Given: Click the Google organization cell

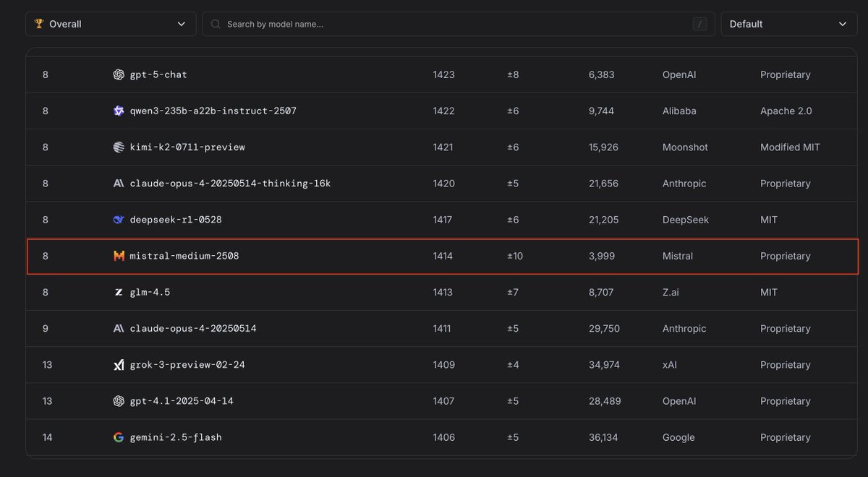Looking at the screenshot, I should 678,437.
